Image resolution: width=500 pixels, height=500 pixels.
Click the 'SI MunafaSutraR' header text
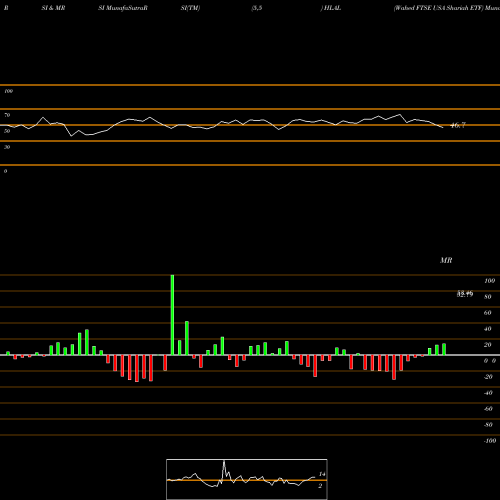(x=123, y=8)
